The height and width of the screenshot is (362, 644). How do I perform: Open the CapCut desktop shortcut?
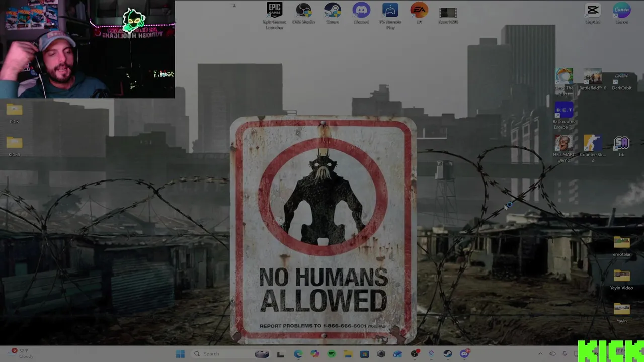(x=593, y=14)
